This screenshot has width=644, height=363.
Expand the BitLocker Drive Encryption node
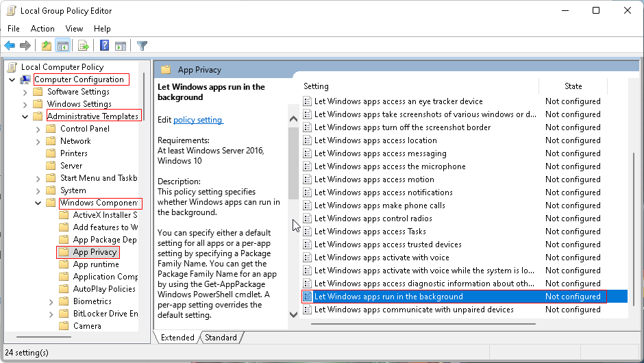[x=51, y=314]
